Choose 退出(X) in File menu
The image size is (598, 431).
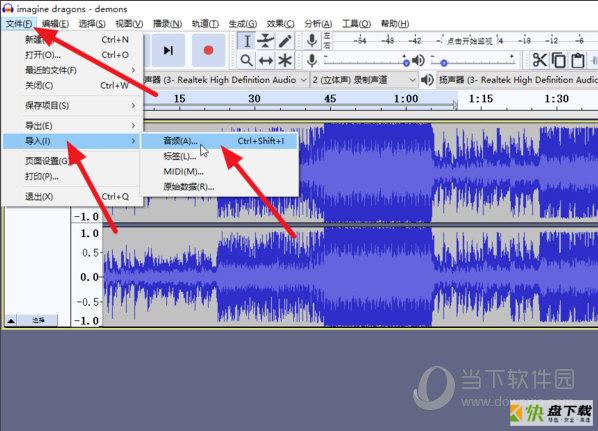tap(72, 197)
